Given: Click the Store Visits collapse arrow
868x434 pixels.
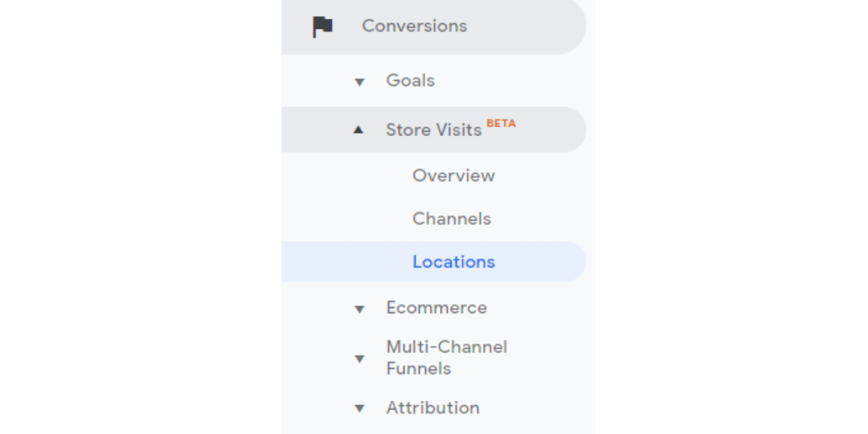Looking at the screenshot, I should tap(359, 129).
